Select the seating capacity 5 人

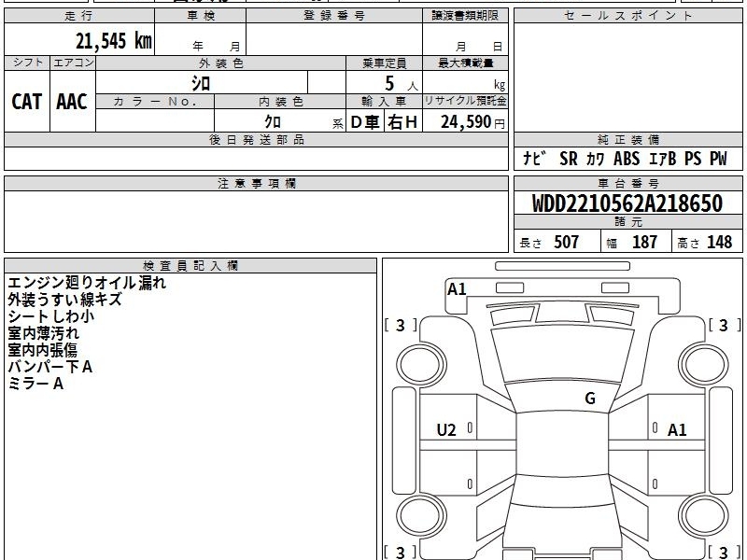click(x=401, y=84)
